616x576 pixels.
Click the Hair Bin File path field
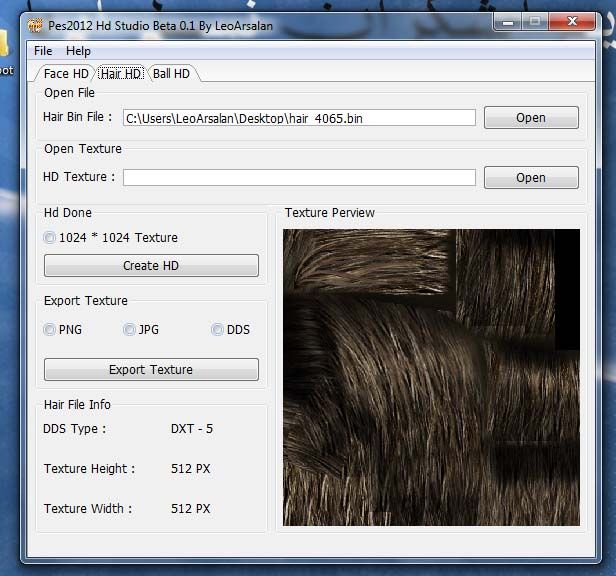click(x=298, y=118)
